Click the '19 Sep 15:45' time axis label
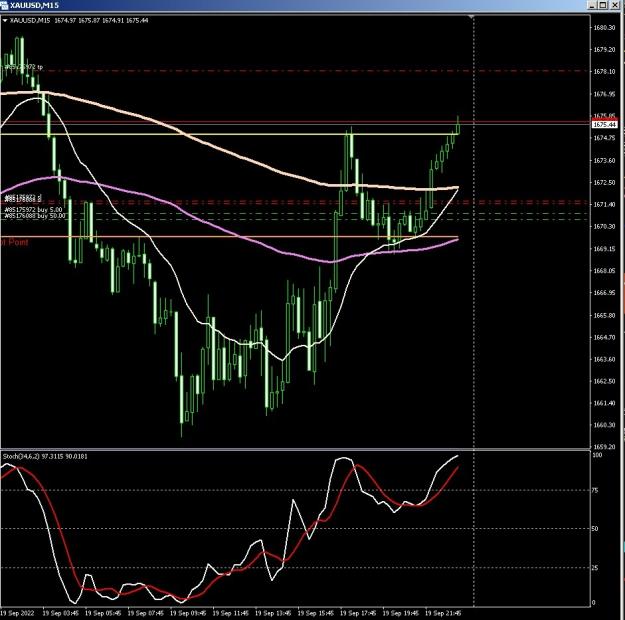625x620 pixels. (x=315, y=613)
